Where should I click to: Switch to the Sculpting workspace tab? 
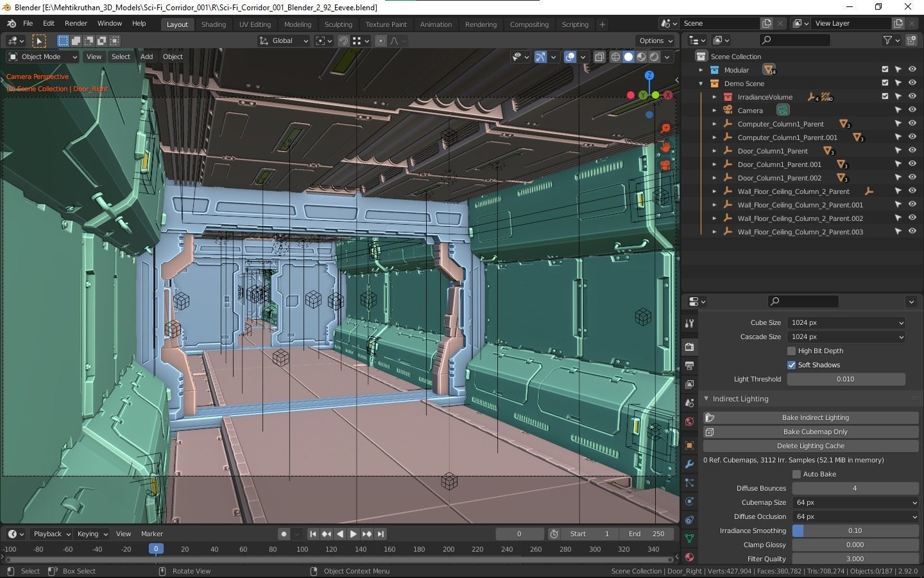click(x=338, y=24)
